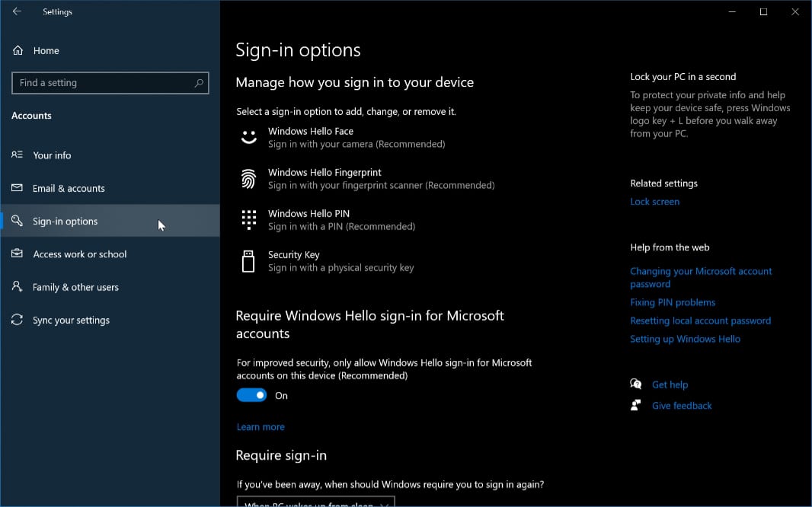Open Your info in Accounts sidebar

point(52,155)
